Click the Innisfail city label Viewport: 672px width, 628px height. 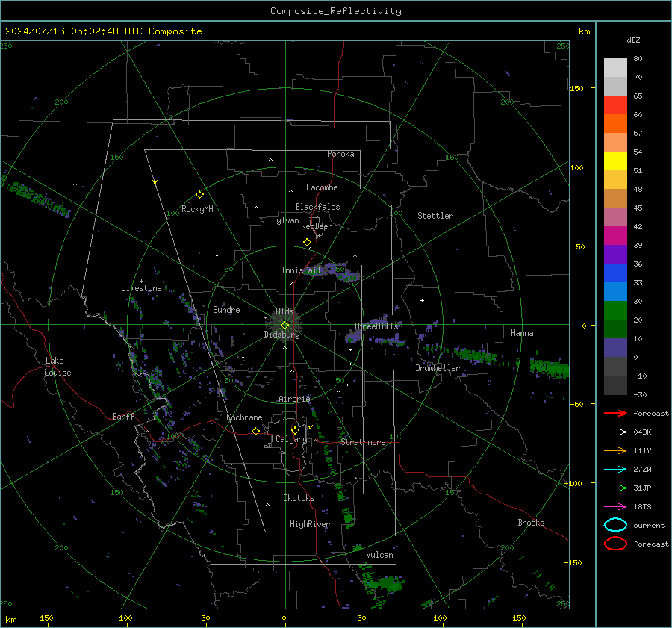pos(301,270)
